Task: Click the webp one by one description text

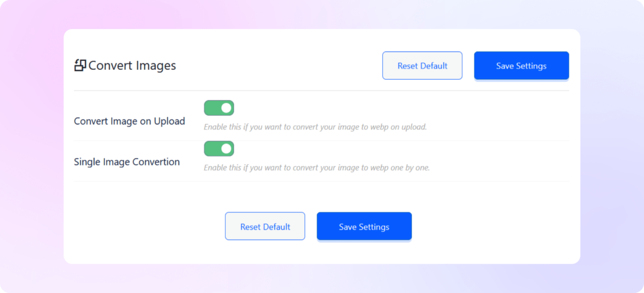Action: coord(317,168)
